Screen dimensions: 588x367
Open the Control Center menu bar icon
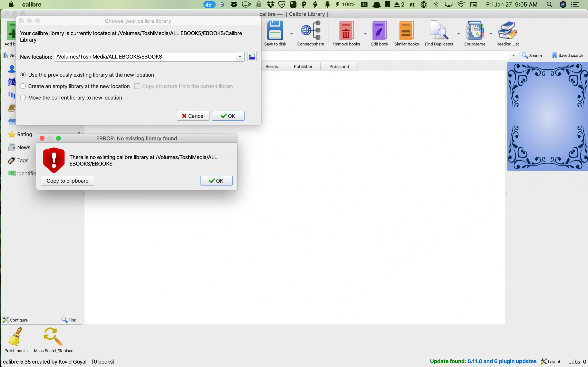(x=575, y=5)
